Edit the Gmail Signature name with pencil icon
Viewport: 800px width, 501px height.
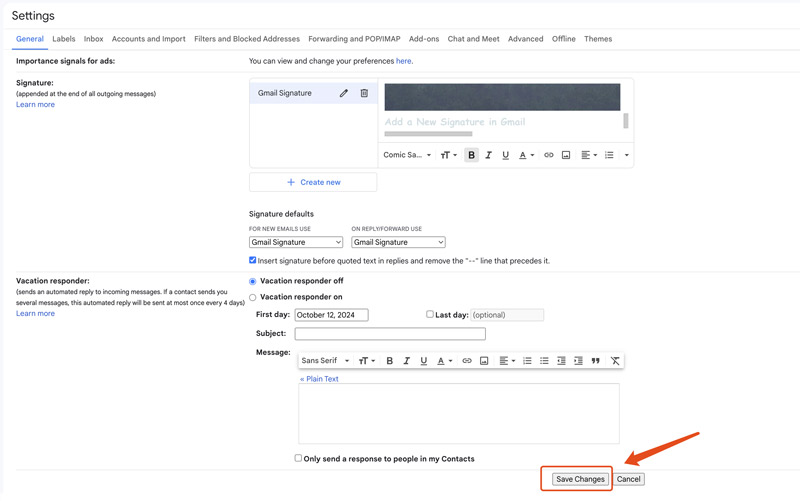(344, 93)
